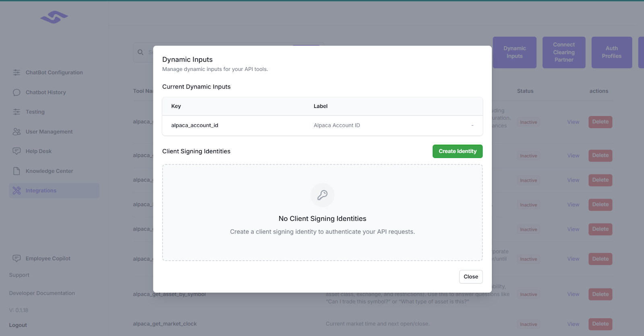Open the Dynamic Inputs top button
This screenshot has width=644, height=336.
(x=514, y=52)
